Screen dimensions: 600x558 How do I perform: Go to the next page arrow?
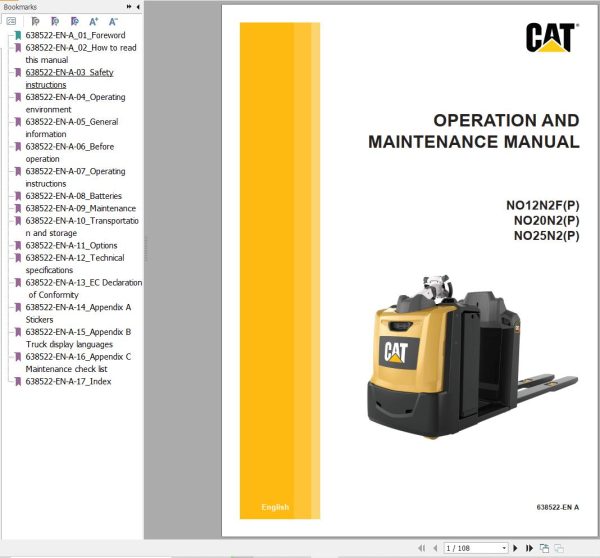[x=515, y=548]
